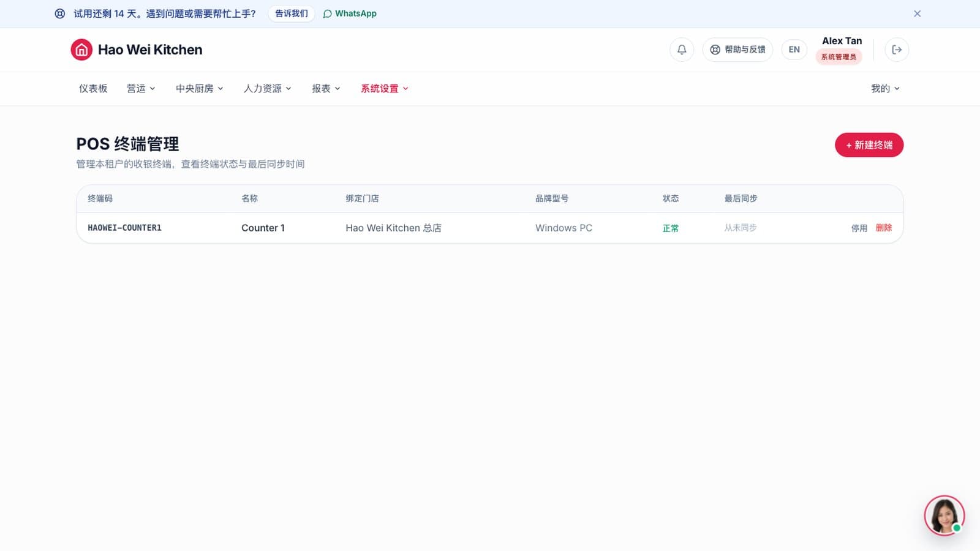Click the + 新建终端 button
This screenshot has height=551, width=980.
(869, 145)
